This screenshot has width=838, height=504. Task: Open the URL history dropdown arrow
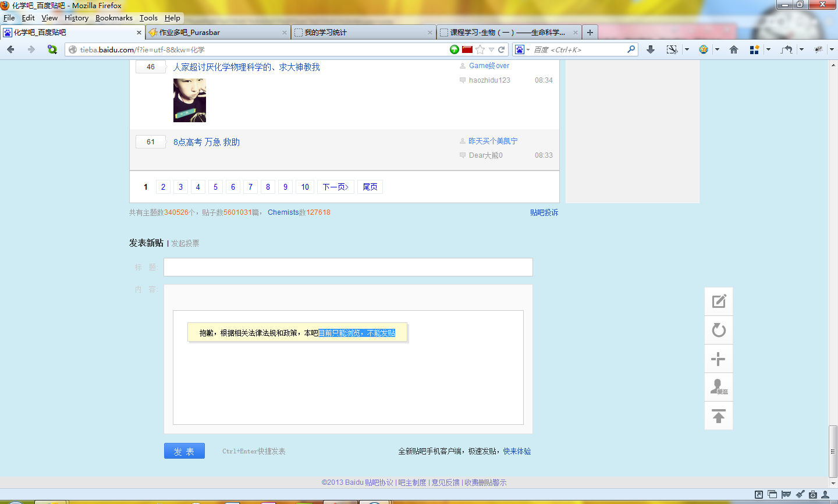[491, 50]
